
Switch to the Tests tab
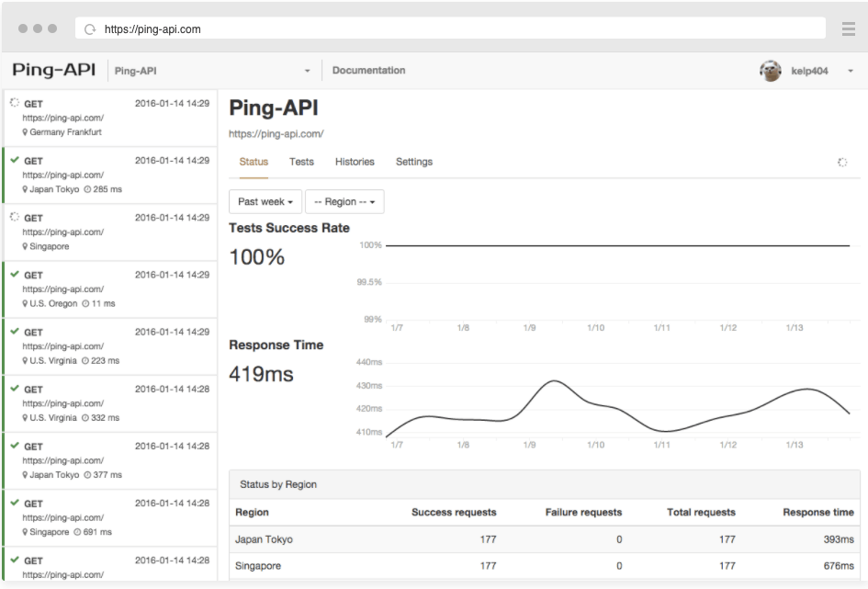click(x=301, y=162)
